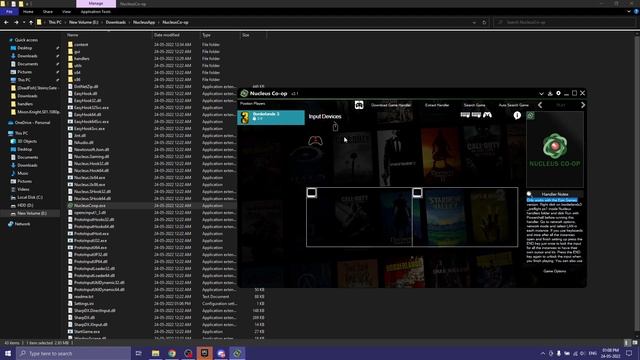The height and width of the screenshot is (360, 640).
Task: Click Extract Handler button
Action: [x=437, y=105]
